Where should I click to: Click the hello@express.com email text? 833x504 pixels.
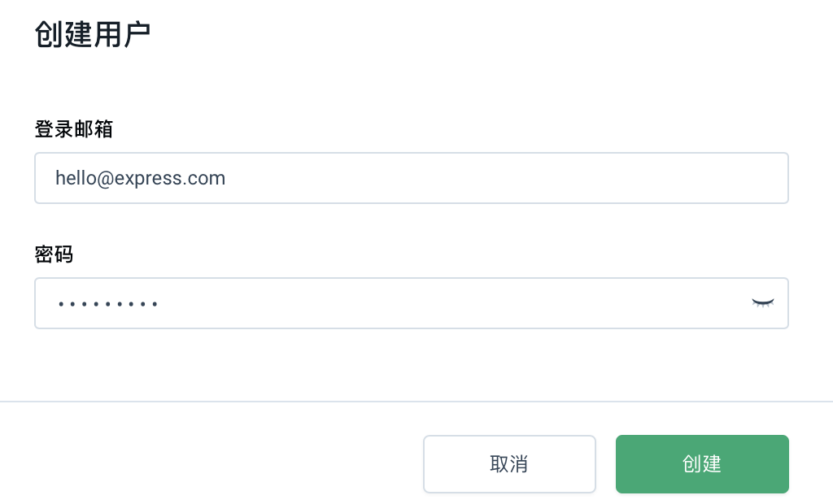point(140,179)
